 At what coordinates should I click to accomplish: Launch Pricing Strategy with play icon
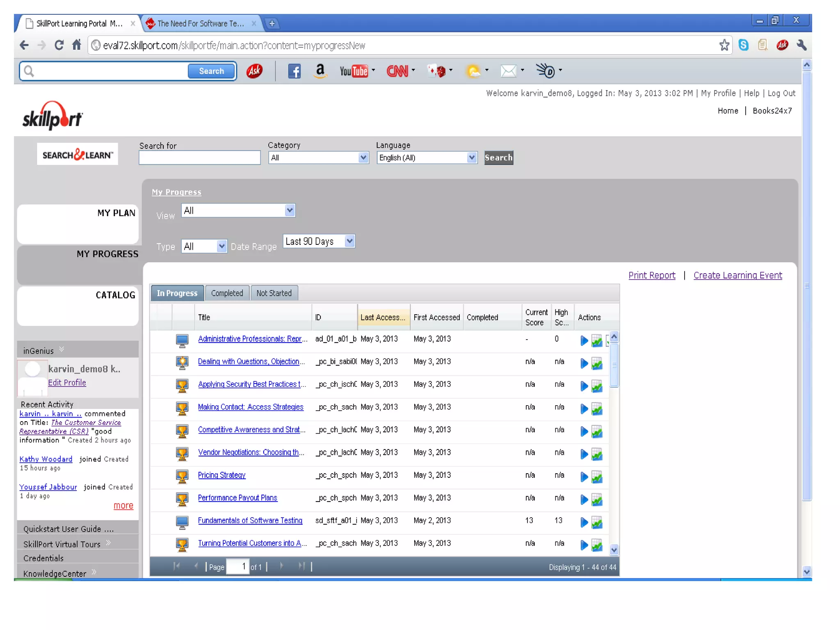[x=584, y=477]
